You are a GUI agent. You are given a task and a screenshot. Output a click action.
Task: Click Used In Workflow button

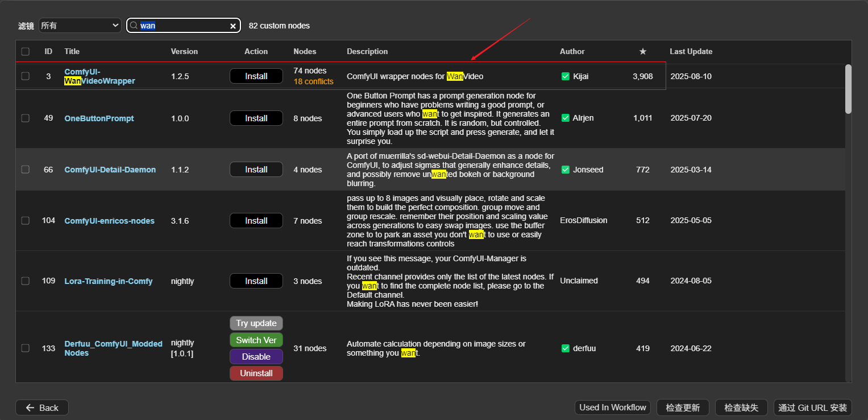(x=613, y=407)
